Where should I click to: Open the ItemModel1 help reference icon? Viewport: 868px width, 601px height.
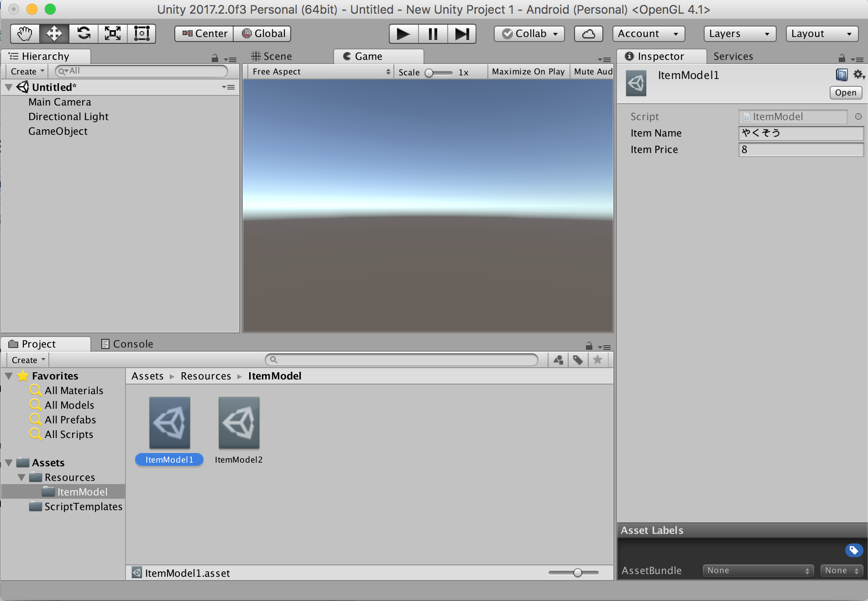pos(842,75)
